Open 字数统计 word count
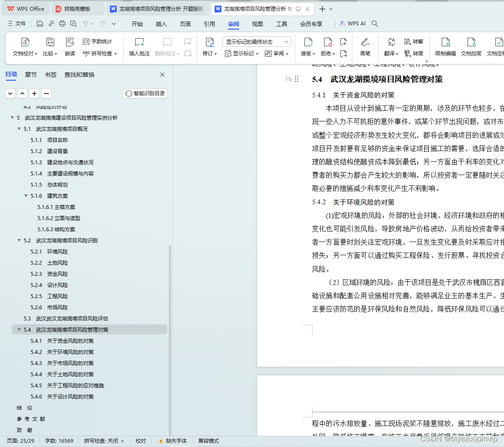The image size is (504, 447). click(x=97, y=42)
